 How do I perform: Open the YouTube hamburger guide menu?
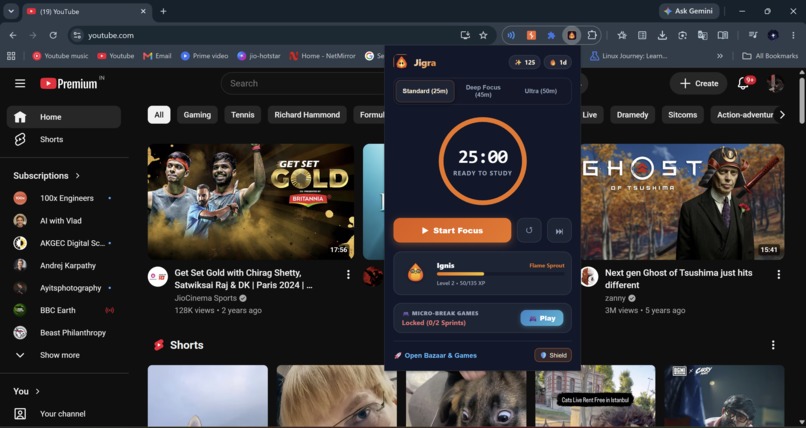[x=20, y=83]
